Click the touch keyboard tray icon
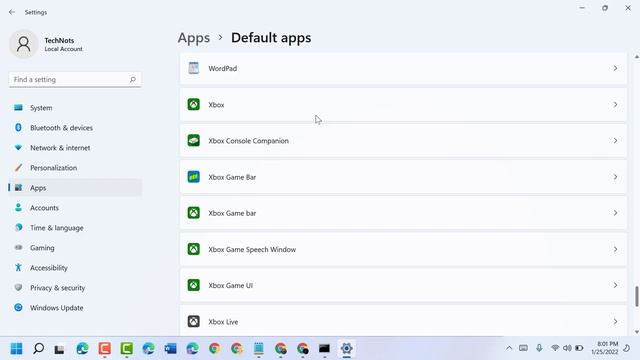640x360 pixels. coord(523,348)
